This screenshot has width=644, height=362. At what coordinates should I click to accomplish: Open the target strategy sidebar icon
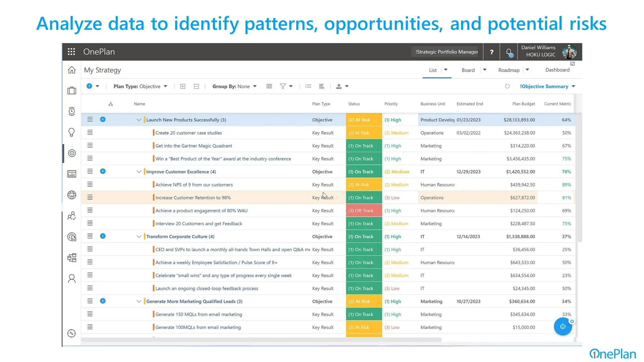pos(72,153)
